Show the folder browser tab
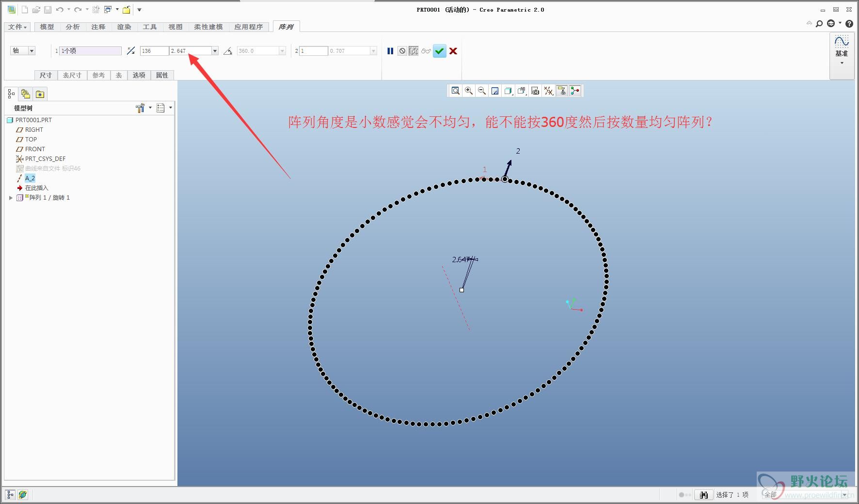This screenshot has width=859, height=504. click(26, 94)
